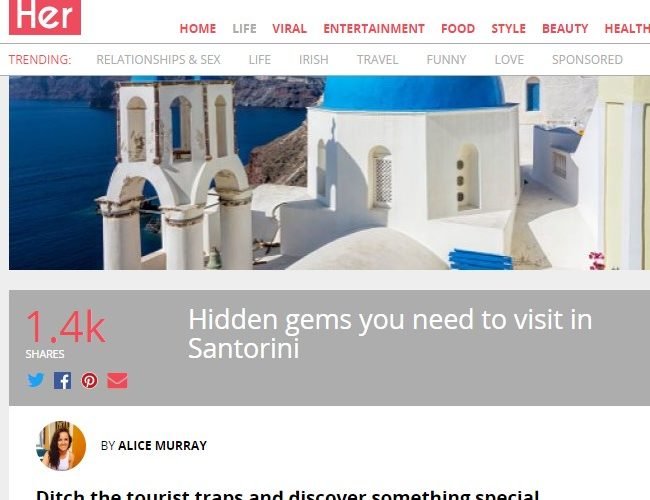Go to the LIFE section in main nav
Viewport: 650px width, 500px height.
coord(244,29)
